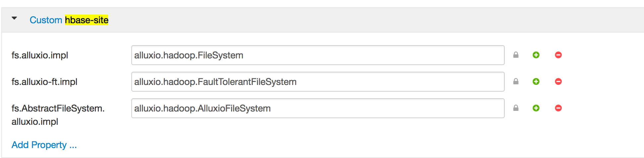The height and width of the screenshot is (158, 644).
Task: Click the fs.alluxio-ft.impl property label
Action: pos(44,82)
